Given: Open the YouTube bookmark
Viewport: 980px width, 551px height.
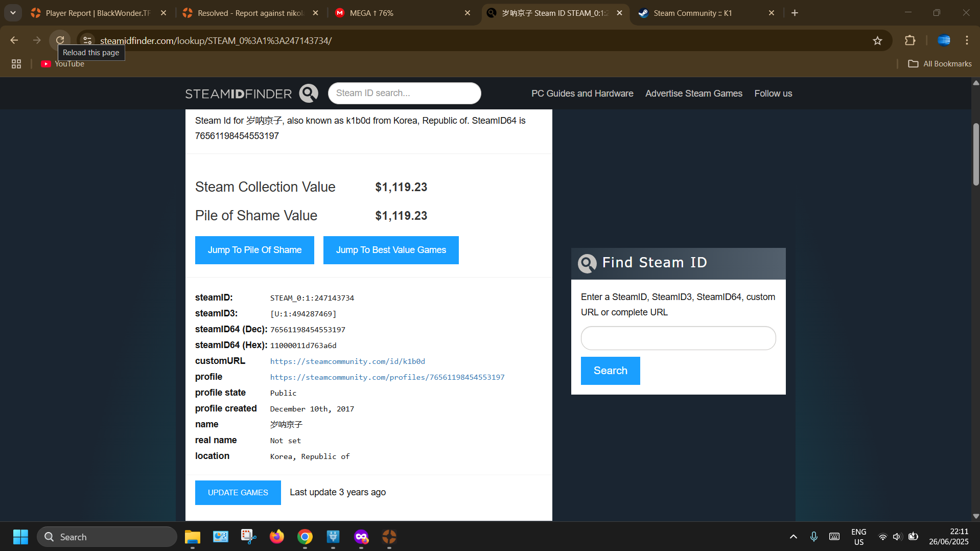Looking at the screenshot, I should [62, 64].
